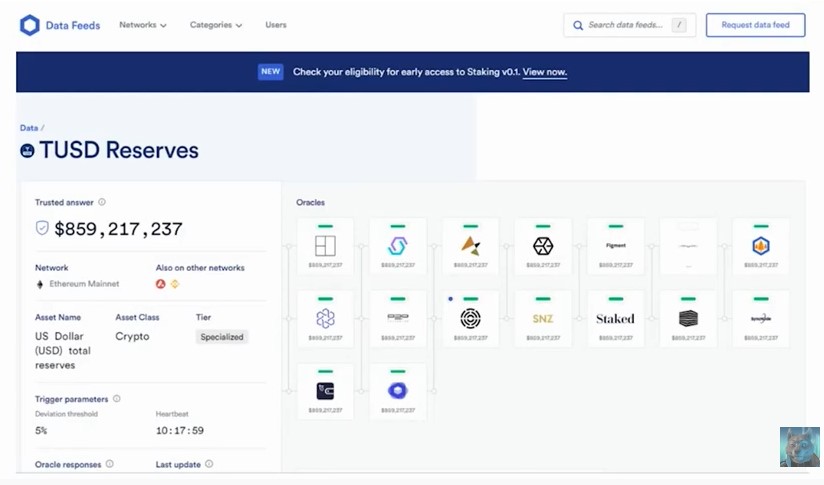824x485 pixels.
Task: Select the $859,217,237 trusted answer value
Action: (118, 229)
